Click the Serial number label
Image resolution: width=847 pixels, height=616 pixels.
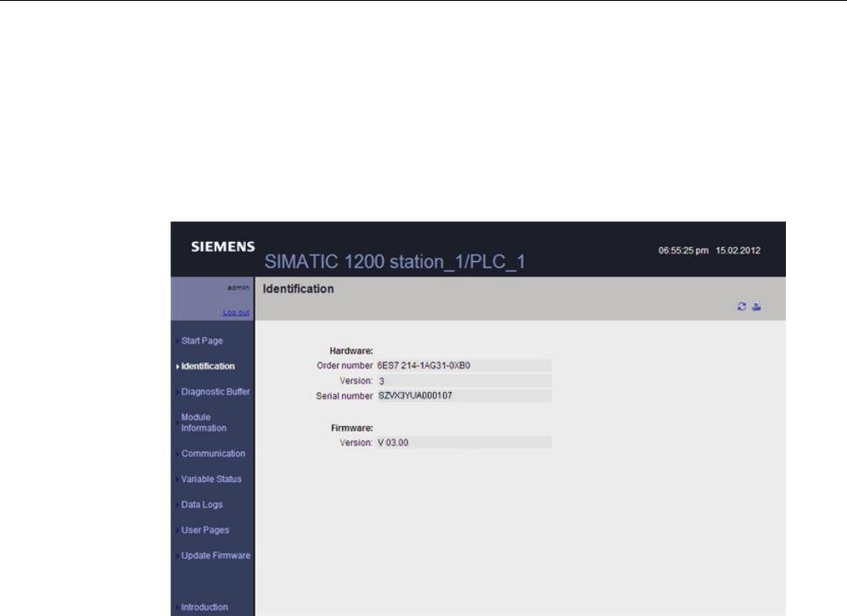(x=344, y=395)
